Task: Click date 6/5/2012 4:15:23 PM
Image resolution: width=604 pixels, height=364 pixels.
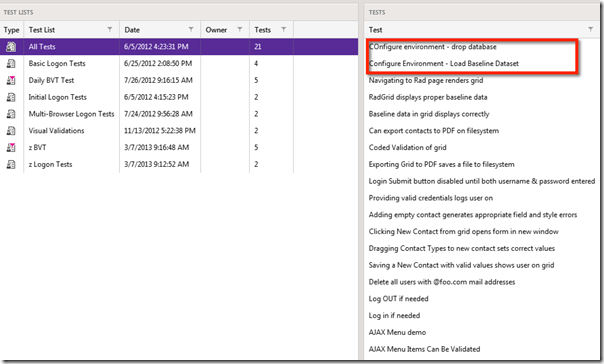Action: 156,97
